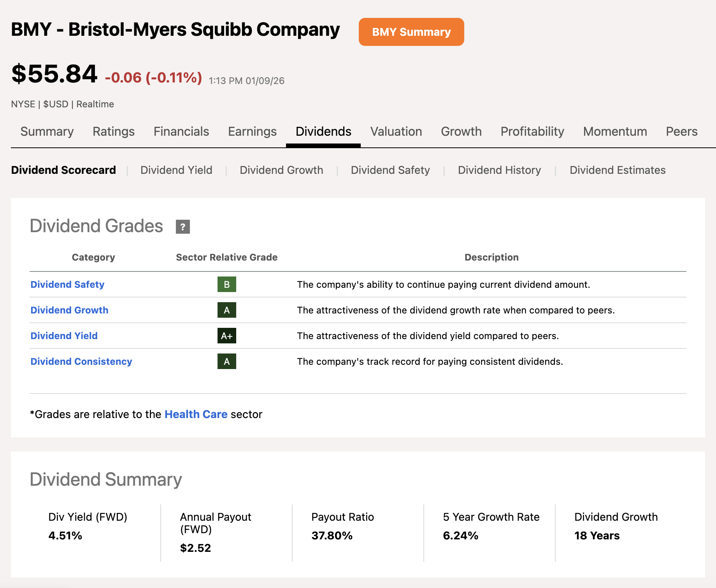Open the BMY Summary button
Screen dimensions: 716x588
coord(411,32)
